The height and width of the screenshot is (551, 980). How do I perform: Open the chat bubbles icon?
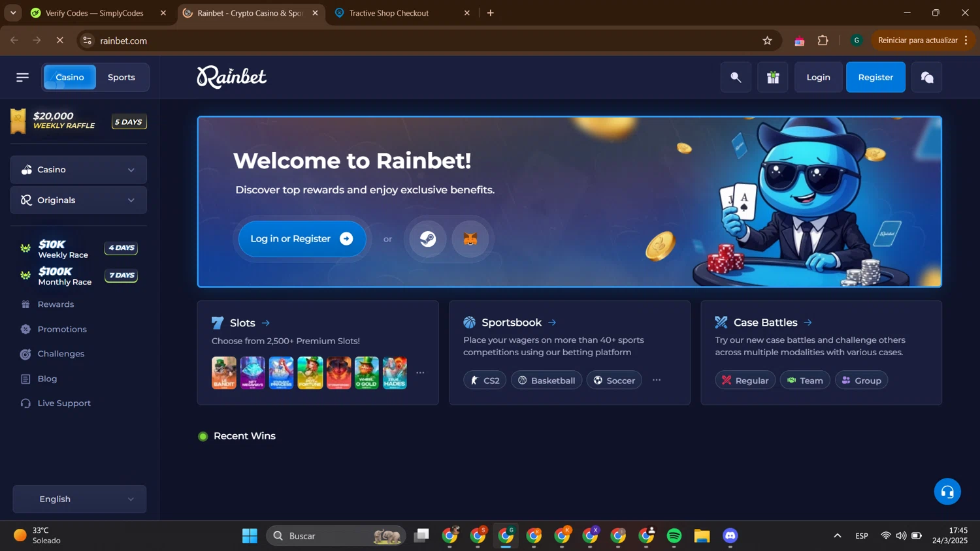pyautogui.click(x=926, y=77)
